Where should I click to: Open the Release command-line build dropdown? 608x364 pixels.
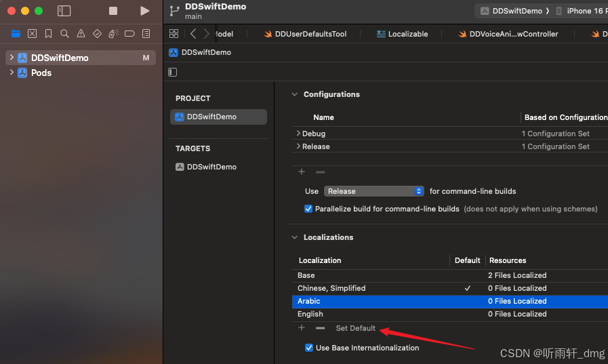(373, 191)
